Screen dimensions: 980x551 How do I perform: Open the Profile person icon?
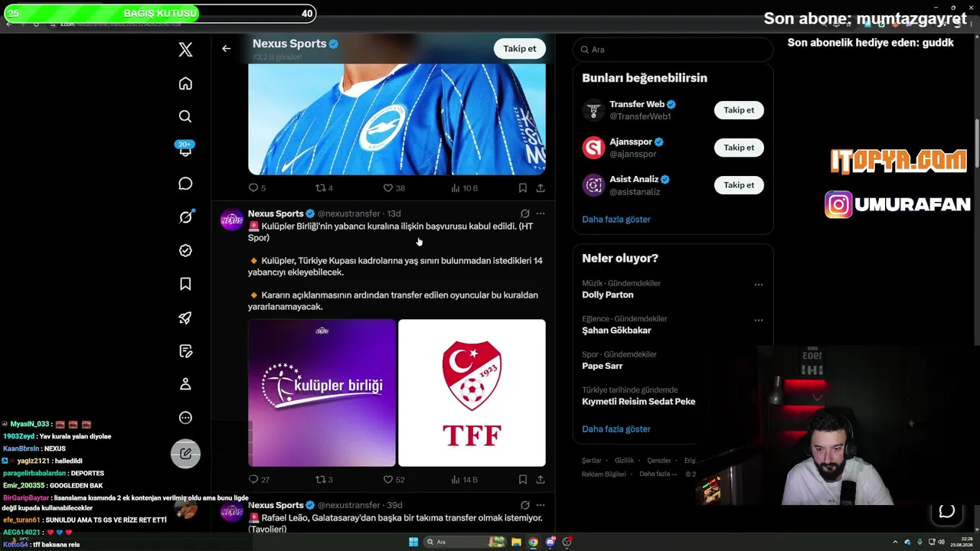tap(185, 384)
